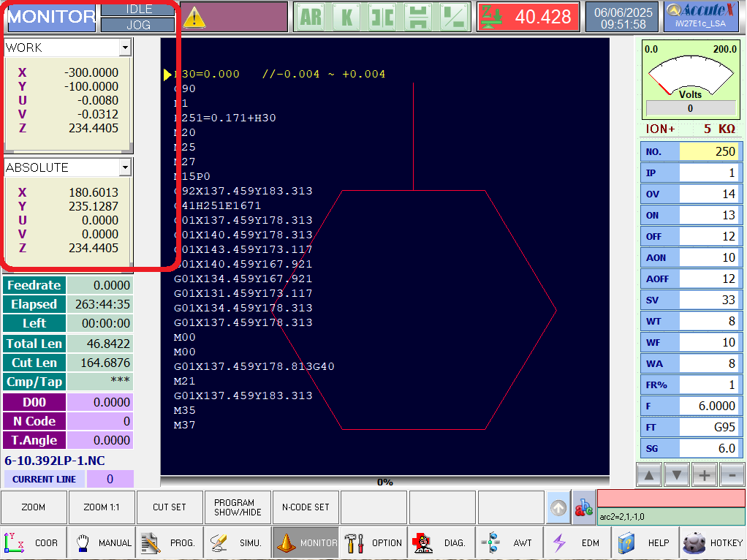747x560 pixels.
Task: Select the AON parameter value 10
Action: pos(708,258)
